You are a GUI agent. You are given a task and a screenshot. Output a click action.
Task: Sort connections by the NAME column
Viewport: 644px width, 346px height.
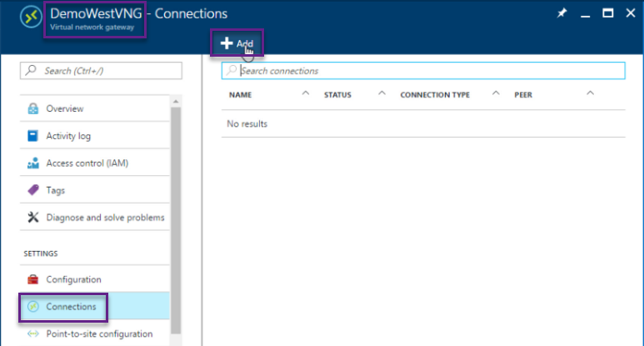(x=240, y=95)
